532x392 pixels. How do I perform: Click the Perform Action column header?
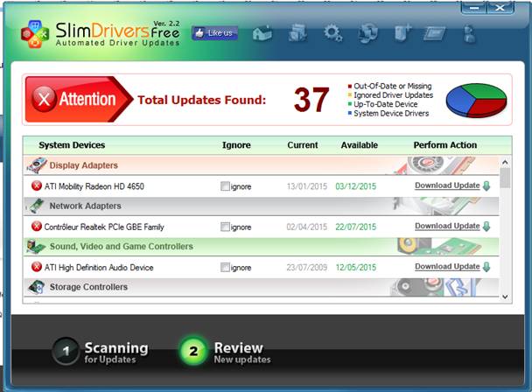[x=445, y=145]
